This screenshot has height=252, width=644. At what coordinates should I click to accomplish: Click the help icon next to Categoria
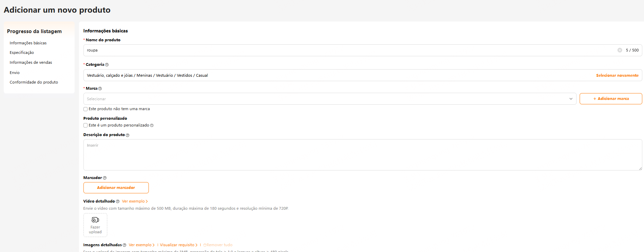tap(107, 65)
